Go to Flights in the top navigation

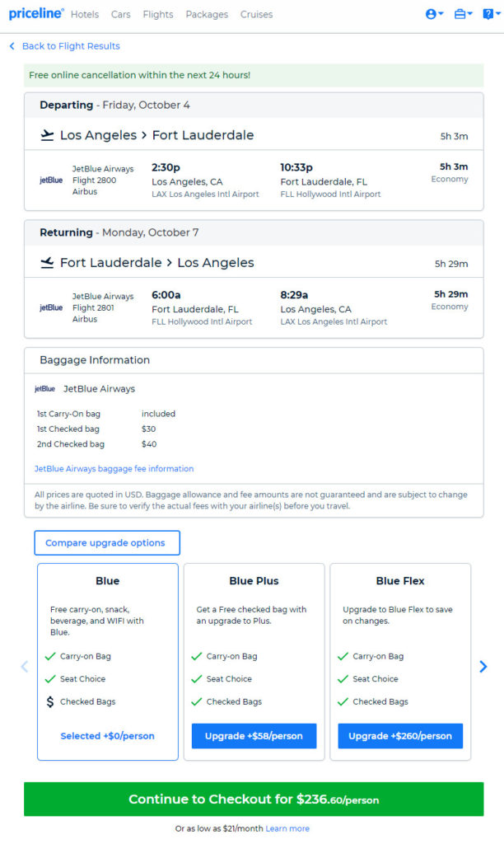coord(158,15)
